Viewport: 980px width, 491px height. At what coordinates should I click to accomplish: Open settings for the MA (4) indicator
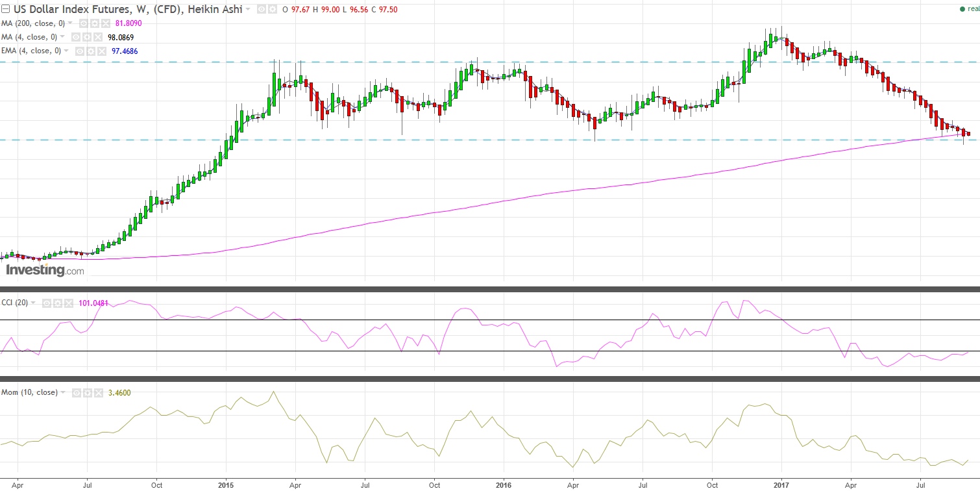pyautogui.click(x=87, y=37)
